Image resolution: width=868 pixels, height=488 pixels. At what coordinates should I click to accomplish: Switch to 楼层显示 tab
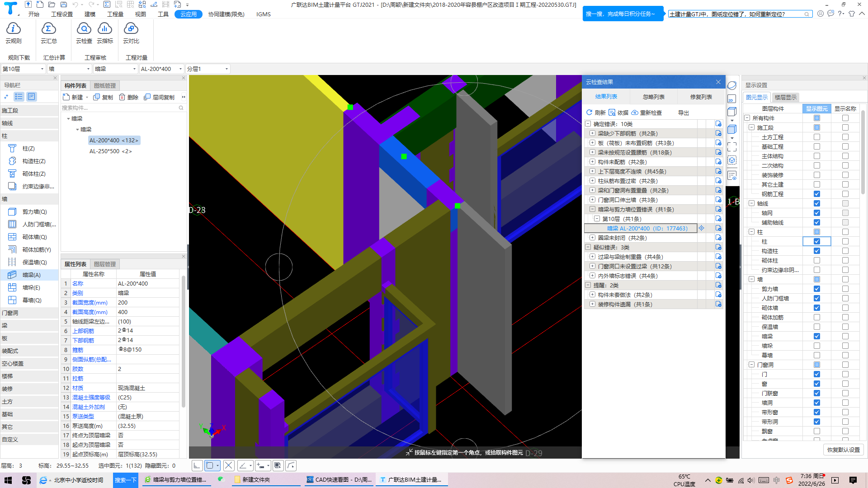click(786, 98)
